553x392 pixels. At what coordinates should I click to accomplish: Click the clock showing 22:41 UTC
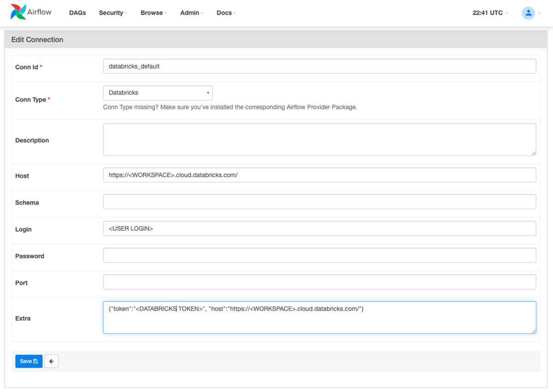pyautogui.click(x=487, y=12)
